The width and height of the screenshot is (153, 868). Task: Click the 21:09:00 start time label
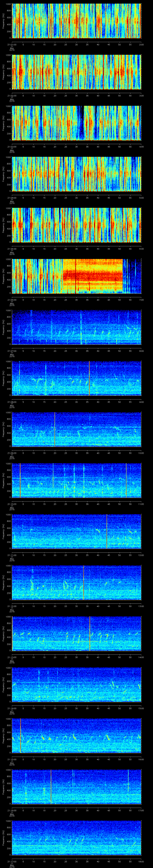(x=12, y=453)
